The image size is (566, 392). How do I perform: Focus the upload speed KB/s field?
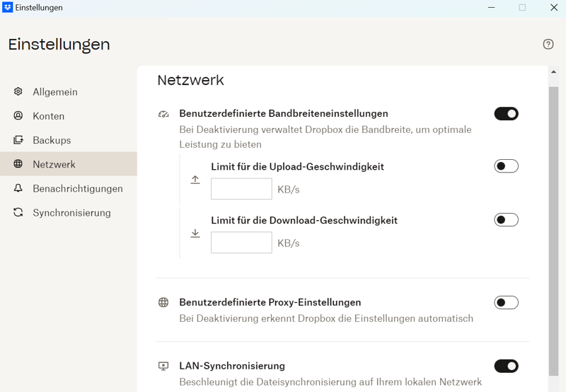click(x=241, y=189)
